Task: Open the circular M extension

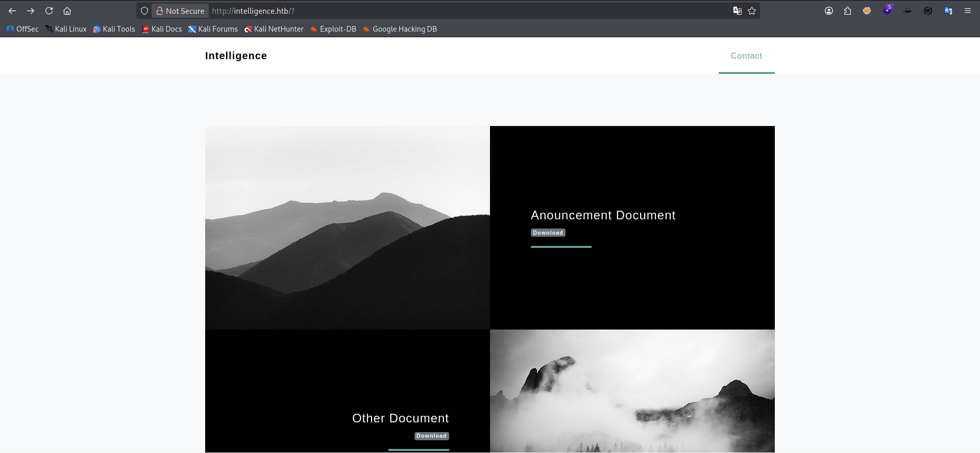Action: click(x=928, y=11)
